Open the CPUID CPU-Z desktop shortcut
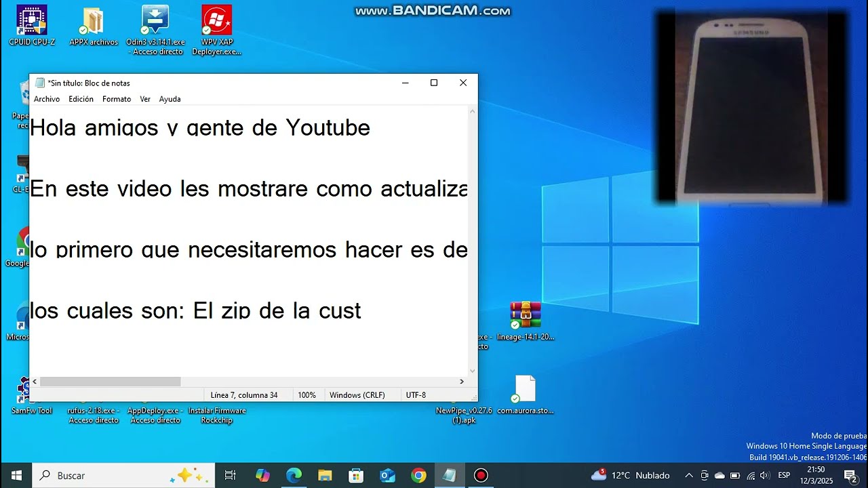The image size is (868, 488). (x=32, y=26)
